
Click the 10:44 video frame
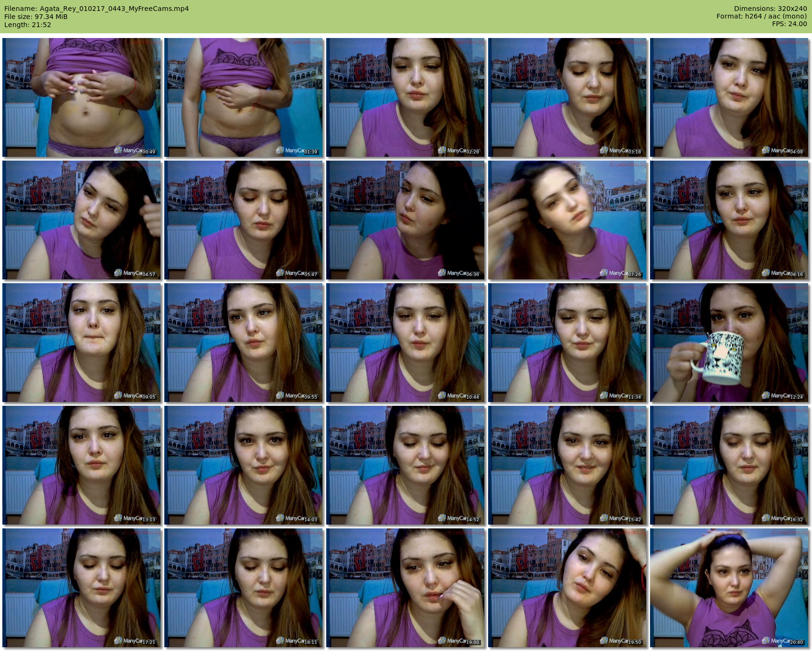coord(406,343)
